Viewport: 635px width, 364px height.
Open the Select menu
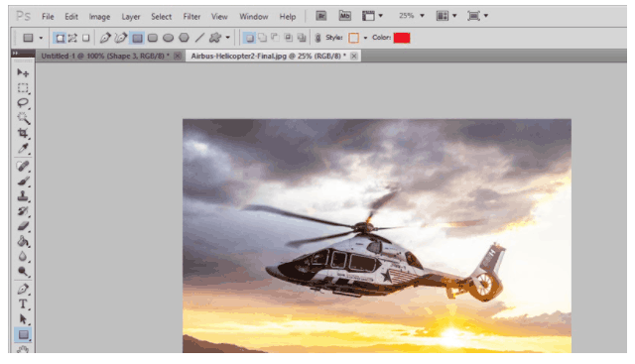[x=161, y=17]
